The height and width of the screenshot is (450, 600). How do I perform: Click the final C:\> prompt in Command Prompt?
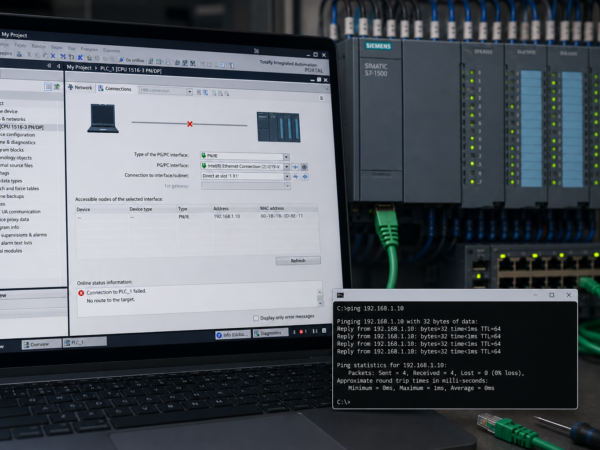tap(343, 402)
